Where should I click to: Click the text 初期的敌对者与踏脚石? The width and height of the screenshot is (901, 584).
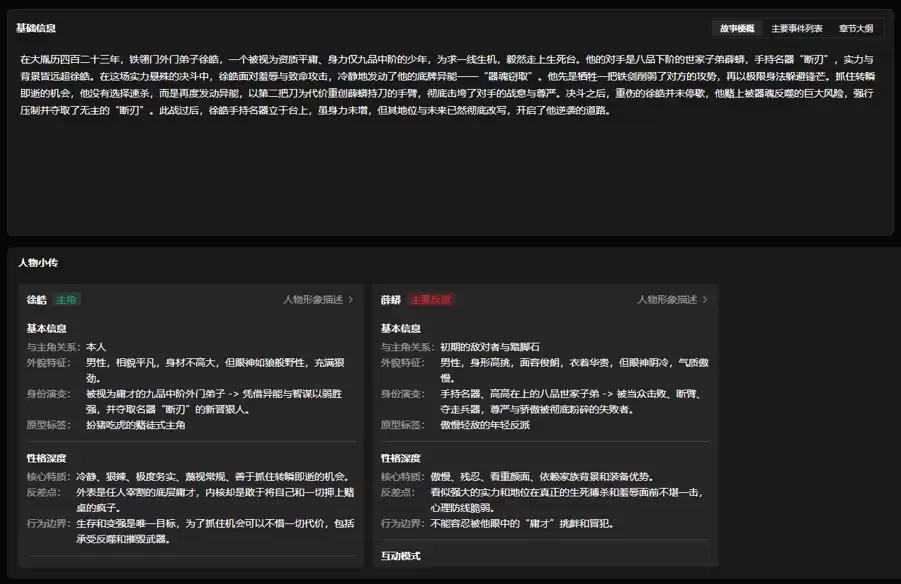coord(490,347)
